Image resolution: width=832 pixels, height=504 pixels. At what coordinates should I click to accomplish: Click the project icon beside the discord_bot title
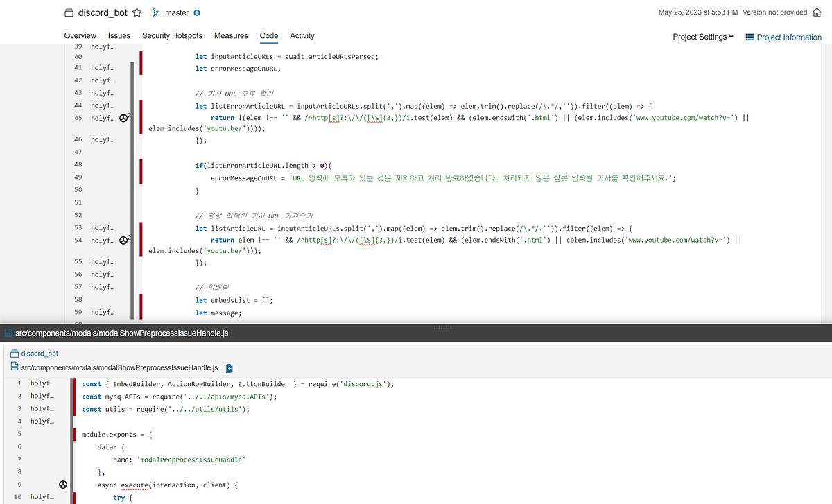(x=68, y=13)
